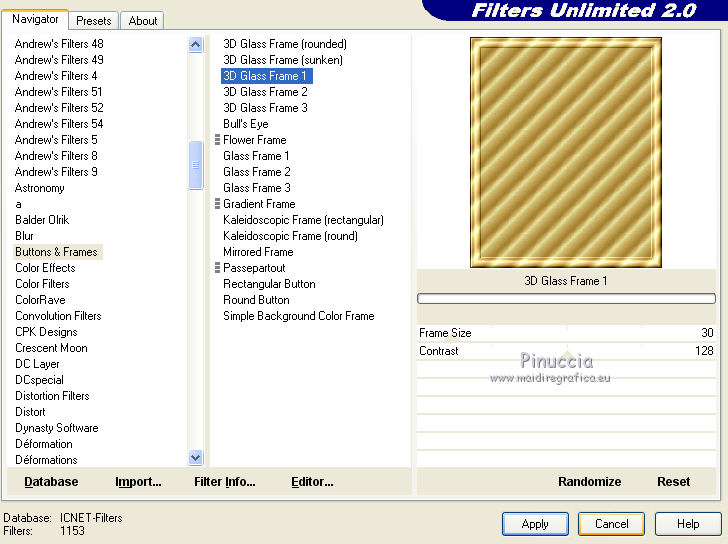Choose Kaleidoscopic Frame (rectangular) filter
The image size is (728, 544).
coord(303,220)
